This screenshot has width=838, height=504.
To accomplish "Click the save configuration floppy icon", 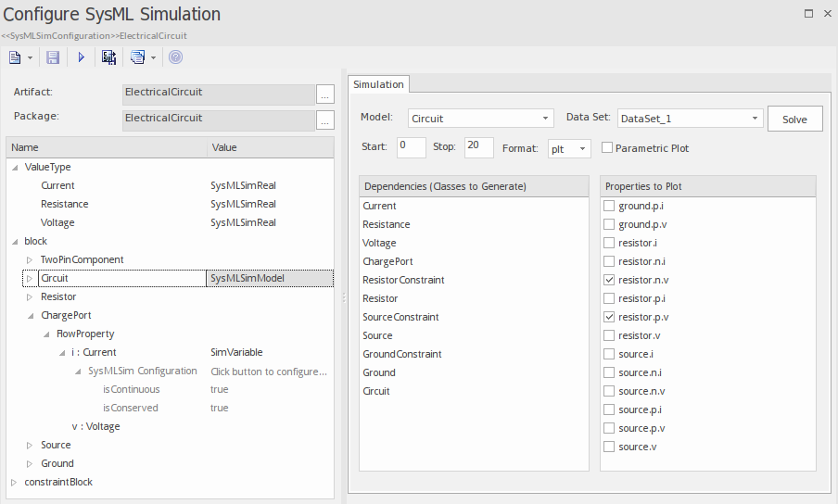I will [53, 57].
